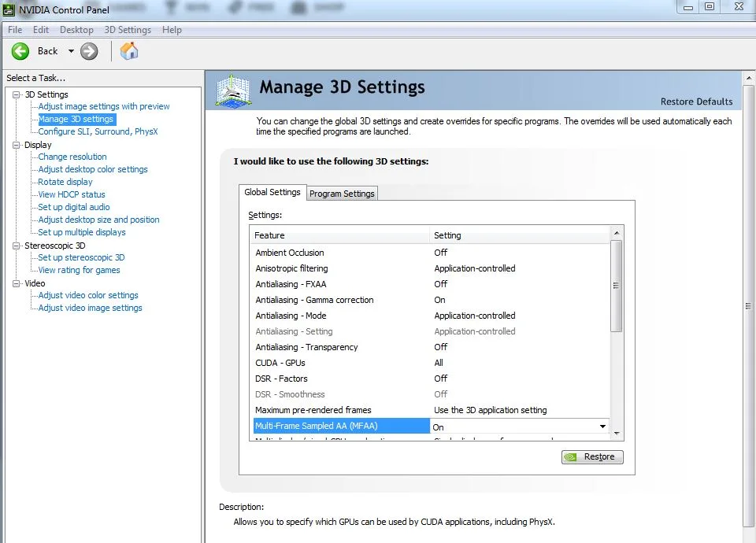Open the MFAA setting dropdown
Viewport: 756px width, 543px height.
[x=602, y=427]
